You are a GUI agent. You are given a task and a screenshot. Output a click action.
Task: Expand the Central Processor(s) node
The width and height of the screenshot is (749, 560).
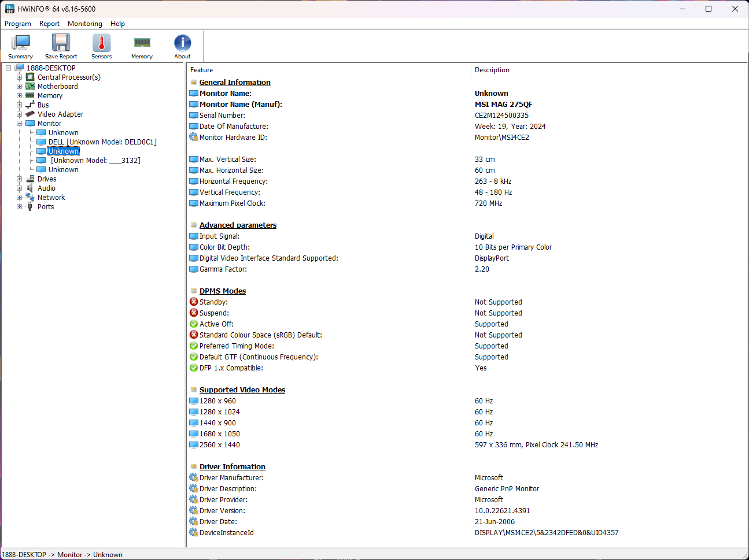coord(19,77)
